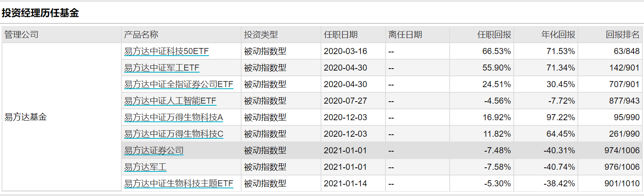Screen dimensions: 644x196
Task: Click the 投资经理历任基金 section heading
Action: tap(40, 13)
